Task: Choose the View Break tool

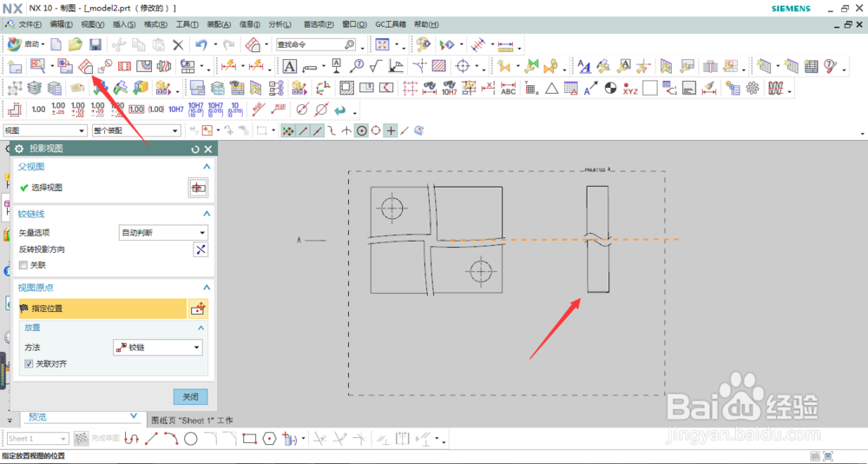Action: pyautogui.click(x=164, y=67)
